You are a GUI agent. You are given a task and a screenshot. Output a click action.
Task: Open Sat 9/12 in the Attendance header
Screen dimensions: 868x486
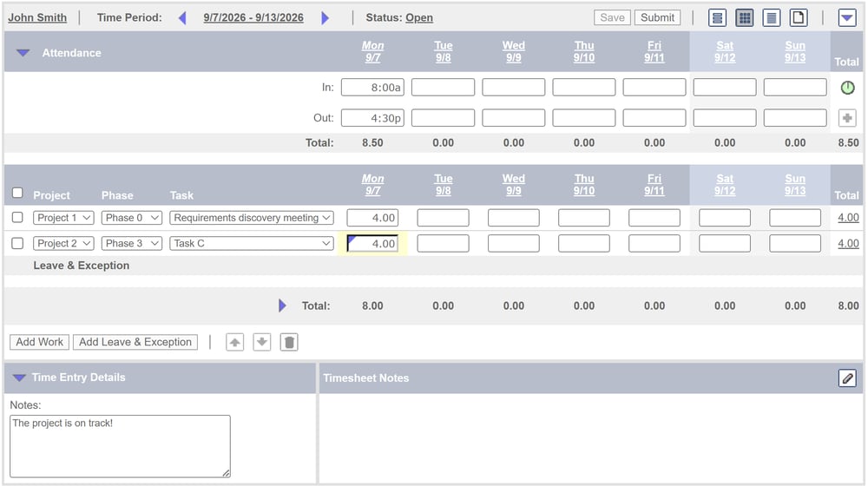[725, 51]
